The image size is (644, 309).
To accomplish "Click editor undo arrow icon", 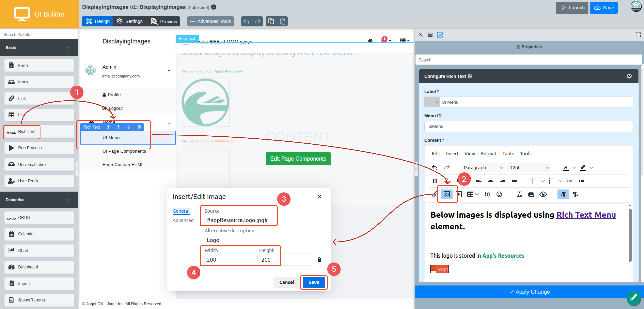I will [x=435, y=168].
